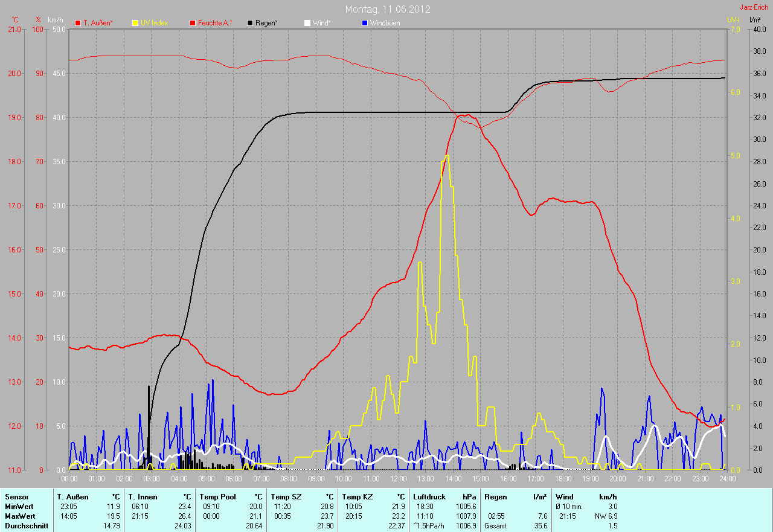Select the T. Außen maximum time "14:05"
This screenshot has width=773, height=532.
pos(68,516)
